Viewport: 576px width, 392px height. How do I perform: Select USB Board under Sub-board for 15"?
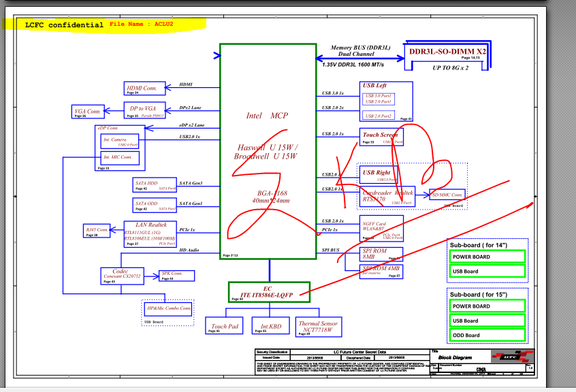pyautogui.click(x=487, y=321)
